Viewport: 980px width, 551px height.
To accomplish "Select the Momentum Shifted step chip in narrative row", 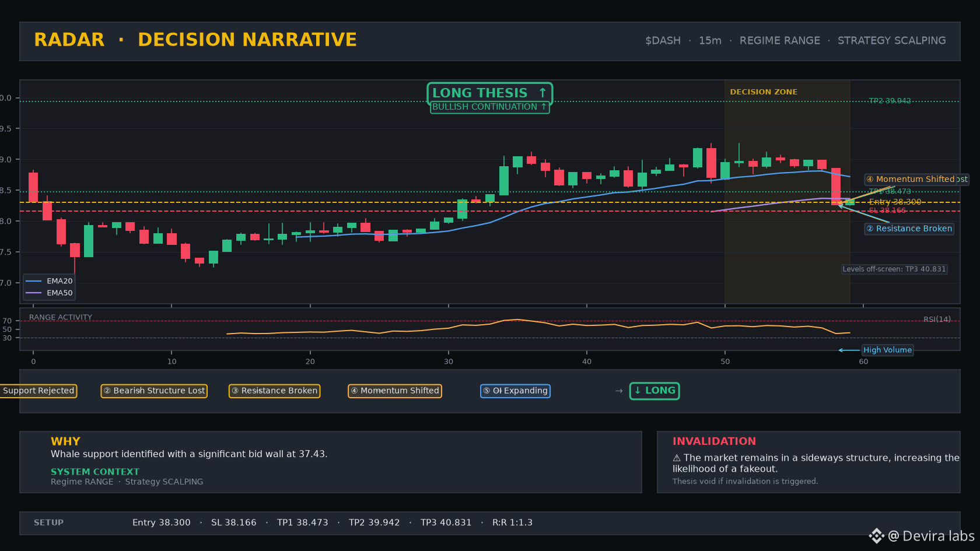I will coord(394,391).
